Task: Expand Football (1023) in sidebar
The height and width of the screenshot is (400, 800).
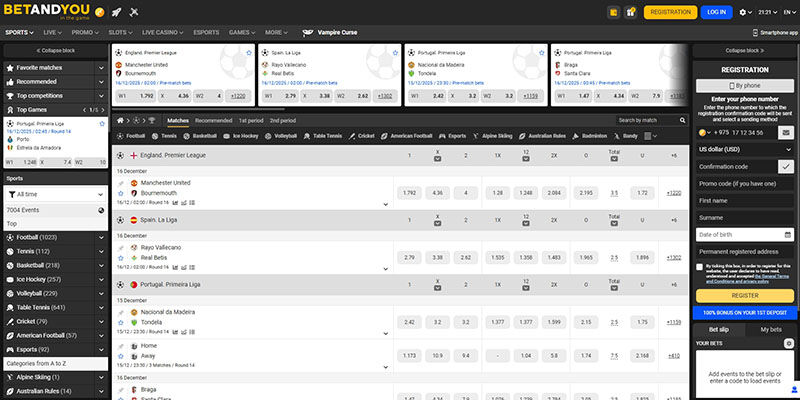Action: (x=101, y=238)
